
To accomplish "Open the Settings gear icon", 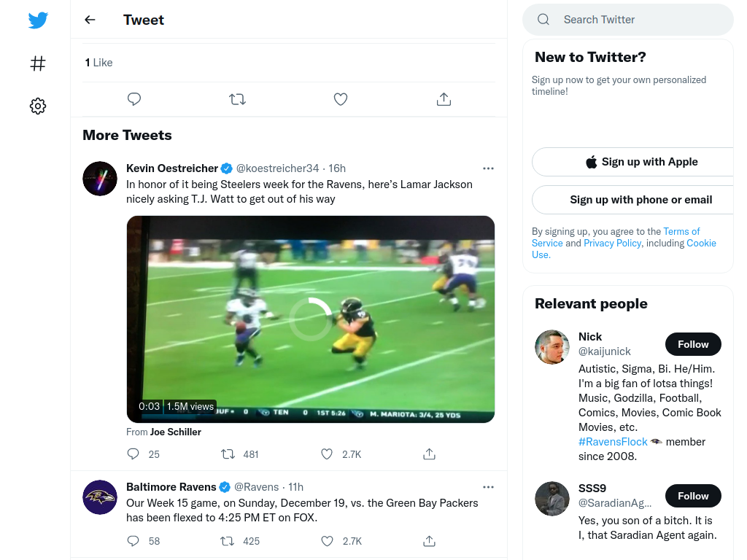I will pos(38,106).
